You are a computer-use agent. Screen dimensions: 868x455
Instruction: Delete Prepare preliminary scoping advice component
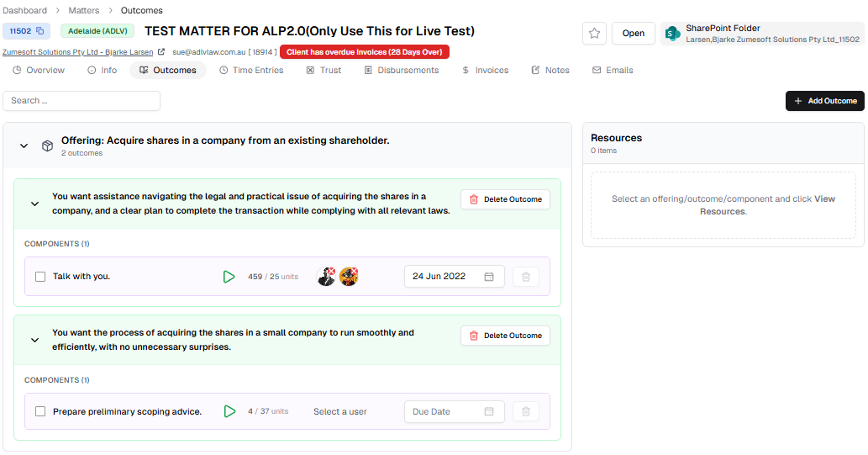coord(526,411)
